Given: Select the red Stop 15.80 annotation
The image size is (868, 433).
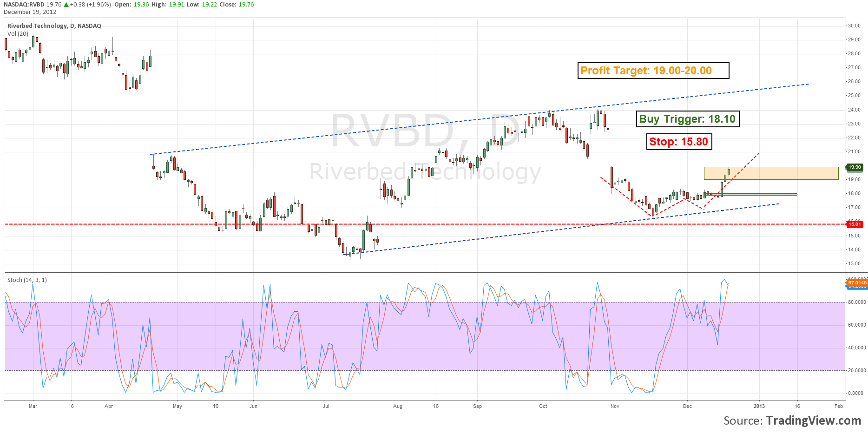Looking at the screenshot, I should click(x=678, y=142).
